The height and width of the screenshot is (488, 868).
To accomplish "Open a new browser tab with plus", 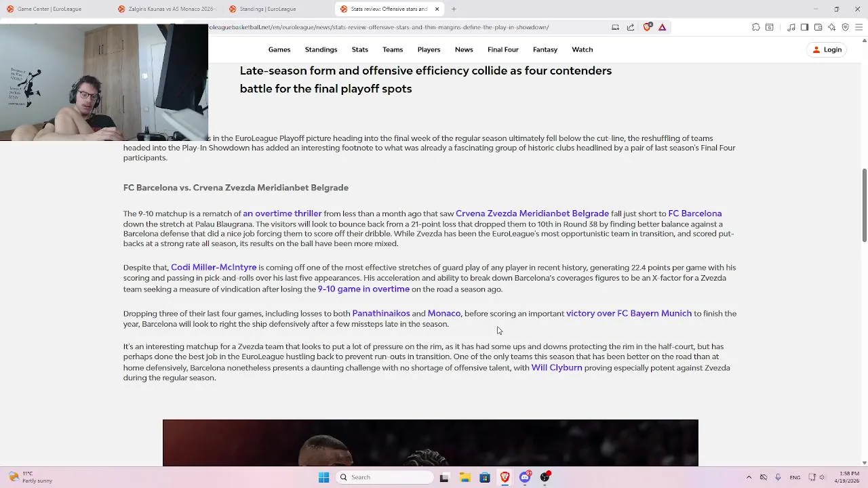I will pos(454,9).
